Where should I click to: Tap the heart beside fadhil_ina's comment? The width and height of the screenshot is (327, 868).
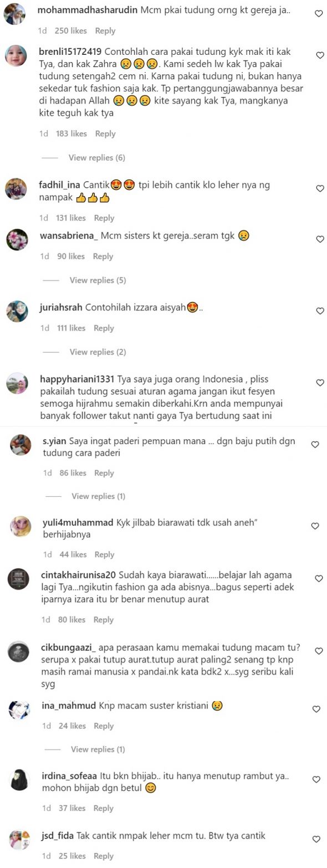click(x=320, y=189)
